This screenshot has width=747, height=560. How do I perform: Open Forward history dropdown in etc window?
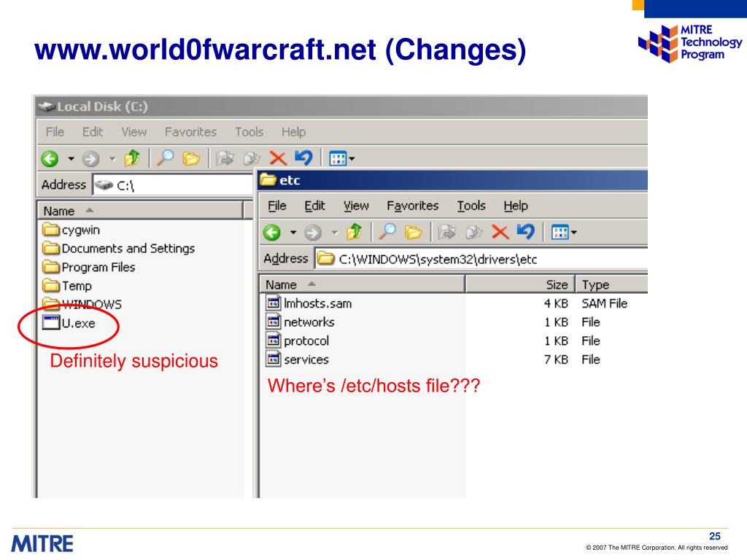tap(334, 233)
